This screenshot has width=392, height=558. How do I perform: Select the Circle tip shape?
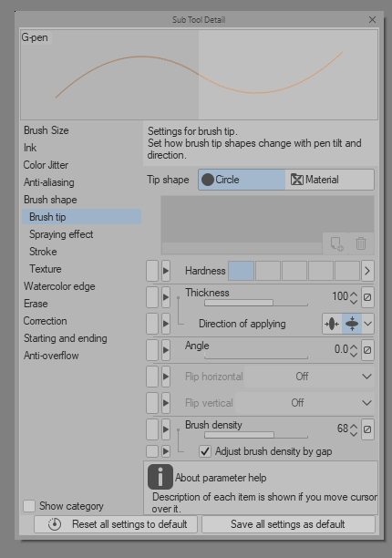click(242, 180)
